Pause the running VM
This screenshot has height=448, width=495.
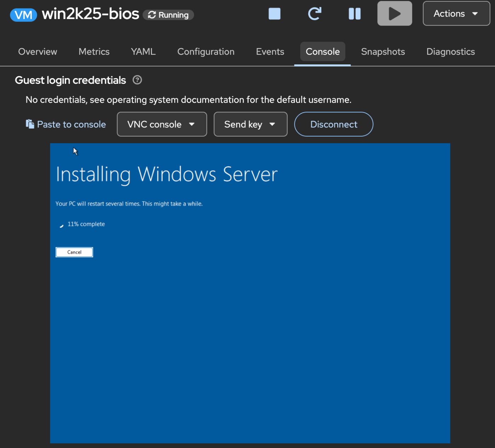pyautogui.click(x=355, y=13)
